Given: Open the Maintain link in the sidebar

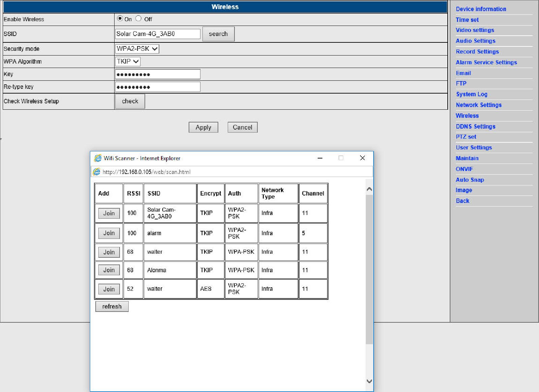Looking at the screenshot, I should (467, 158).
